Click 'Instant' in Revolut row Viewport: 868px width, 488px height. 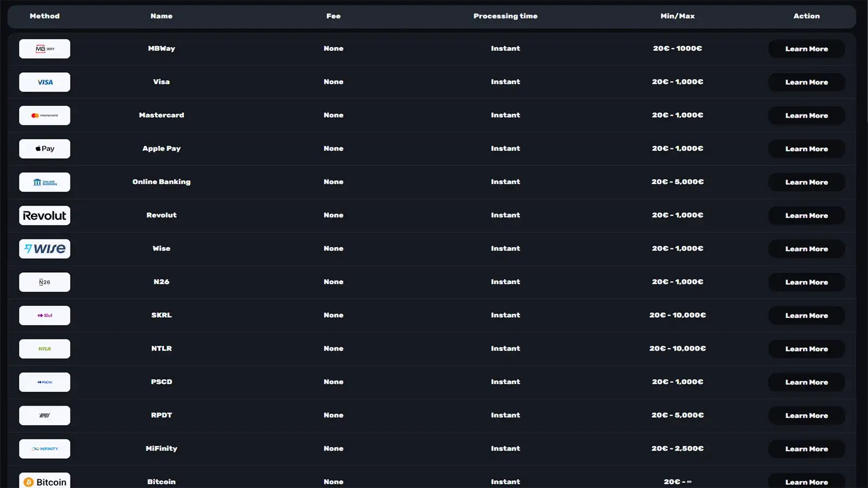(x=506, y=215)
